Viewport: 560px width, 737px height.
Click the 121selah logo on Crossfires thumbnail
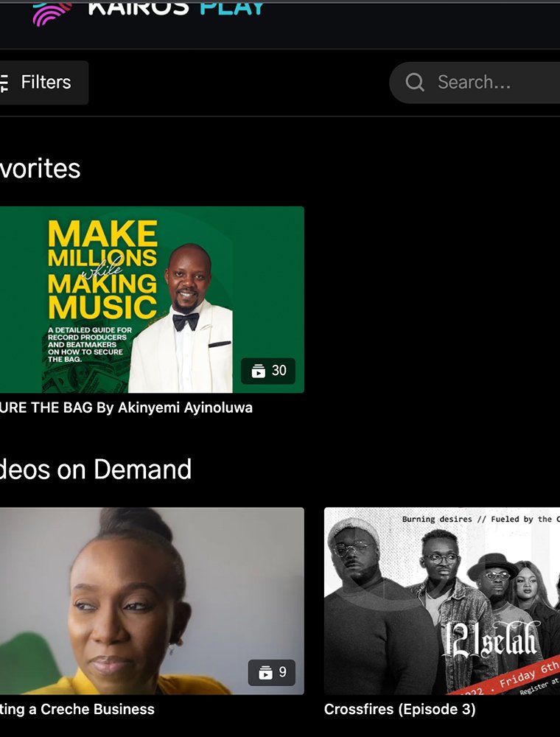489,640
